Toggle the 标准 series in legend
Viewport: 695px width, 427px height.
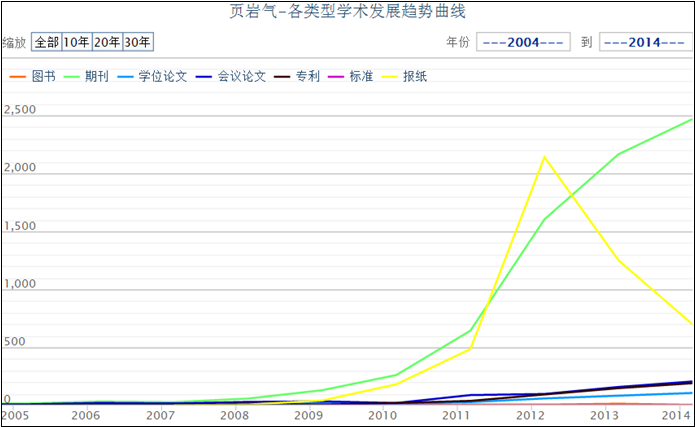click(350, 76)
